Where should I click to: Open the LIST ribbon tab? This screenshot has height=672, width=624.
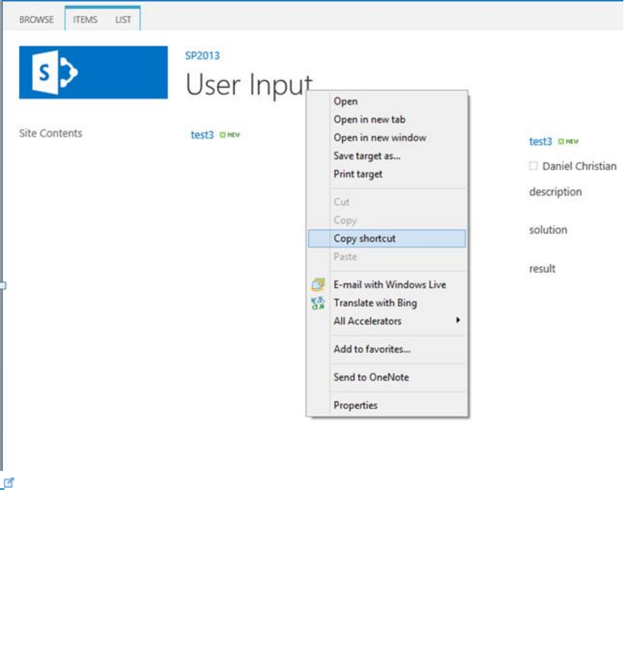click(x=123, y=20)
